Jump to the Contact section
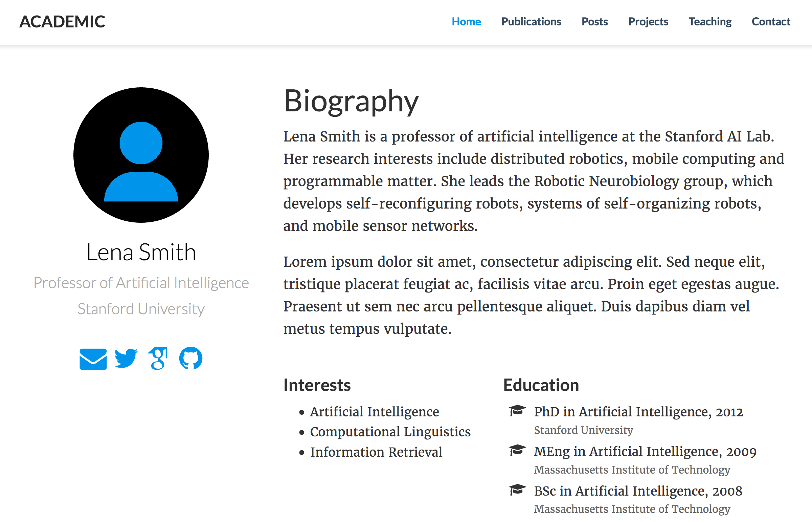The image size is (812, 522). click(x=771, y=22)
